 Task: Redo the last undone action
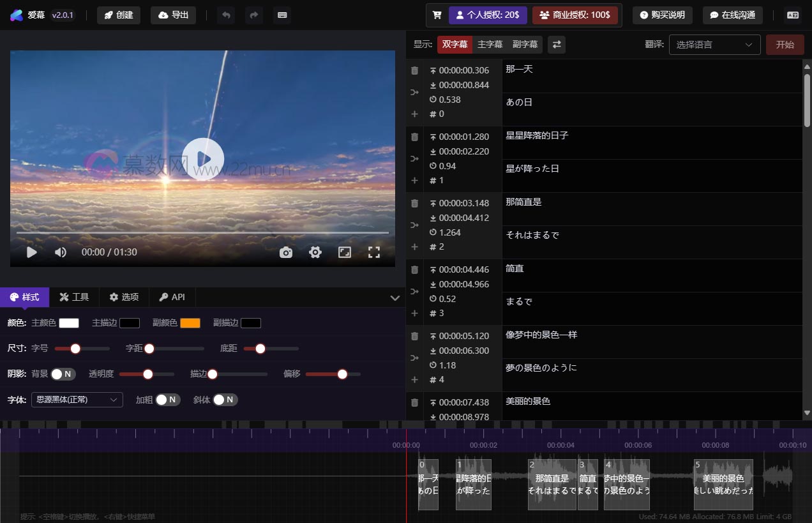254,15
